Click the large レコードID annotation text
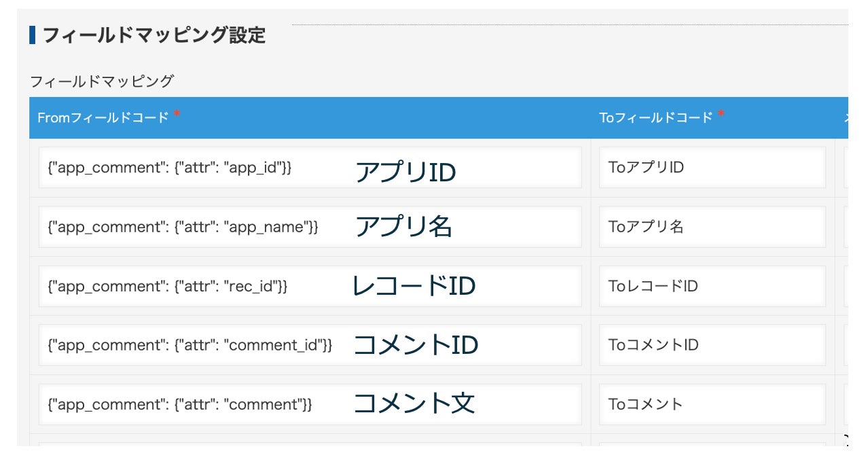 pos(414,287)
